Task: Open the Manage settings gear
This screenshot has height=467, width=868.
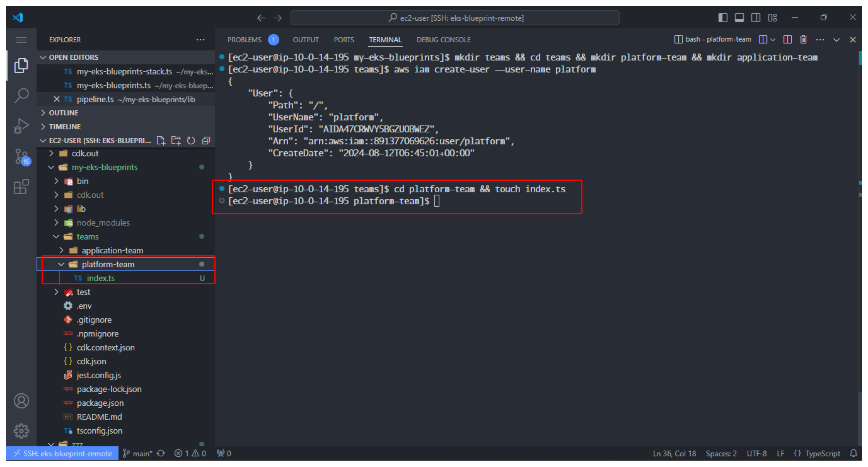Action: (x=21, y=431)
